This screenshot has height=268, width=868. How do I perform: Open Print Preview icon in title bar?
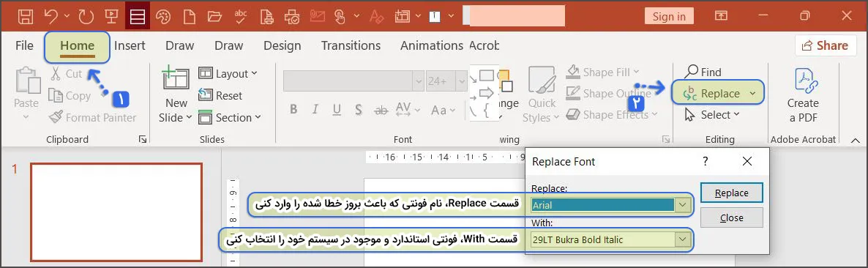(x=266, y=17)
